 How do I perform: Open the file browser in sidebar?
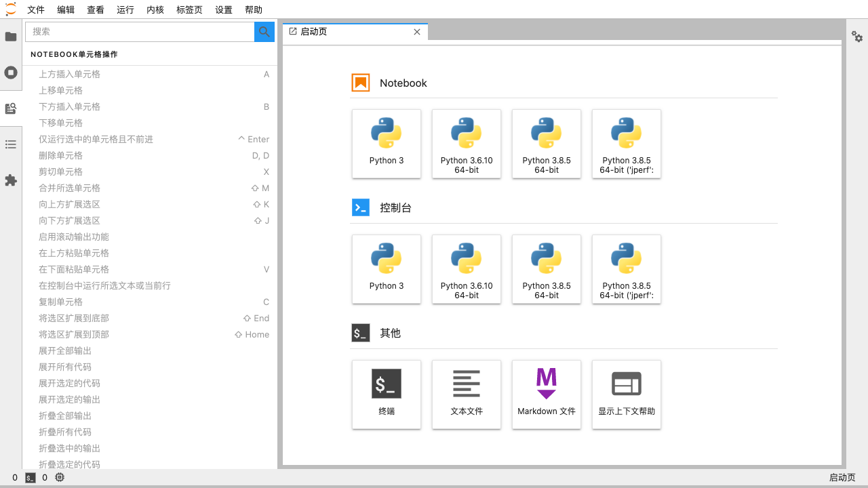point(11,37)
